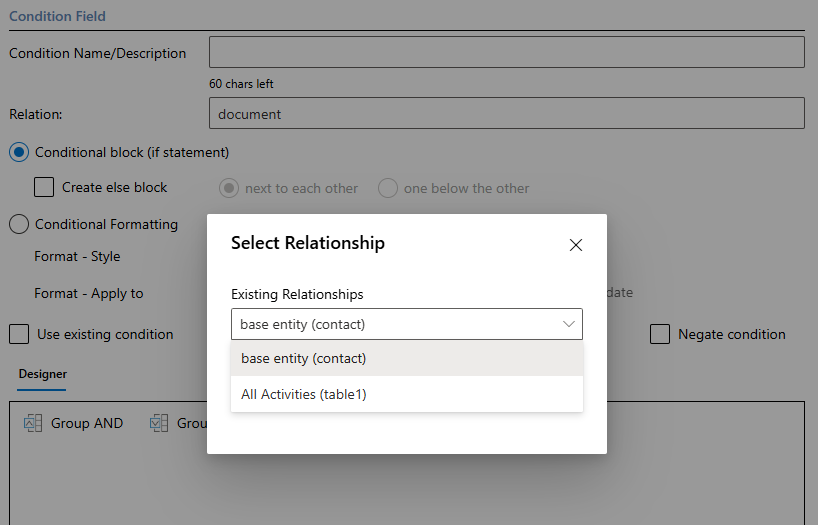This screenshot has width=818, height=525.
Task: Click the Existing Relationships label
Action: point(297,294)
